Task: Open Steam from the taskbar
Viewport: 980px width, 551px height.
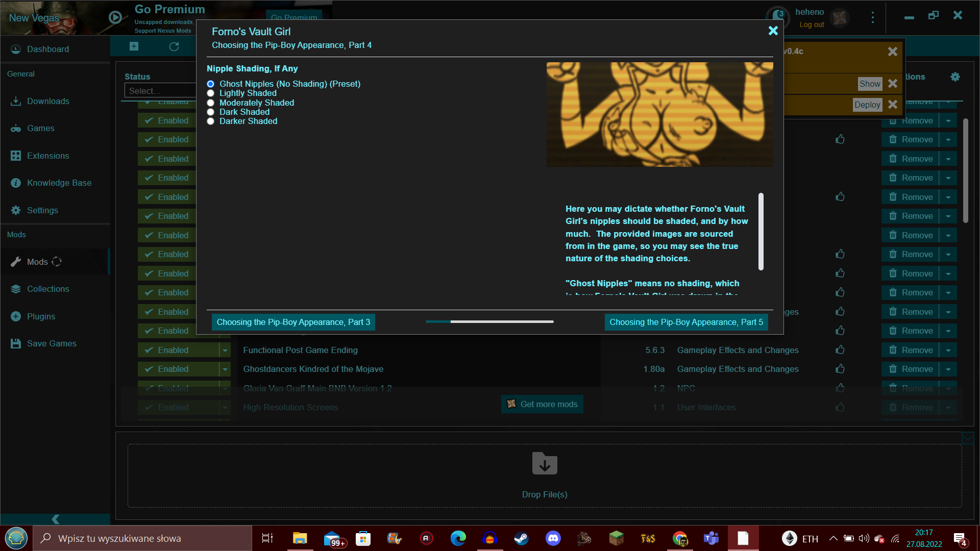Action: pyautogui.click(x=521, y=538)
